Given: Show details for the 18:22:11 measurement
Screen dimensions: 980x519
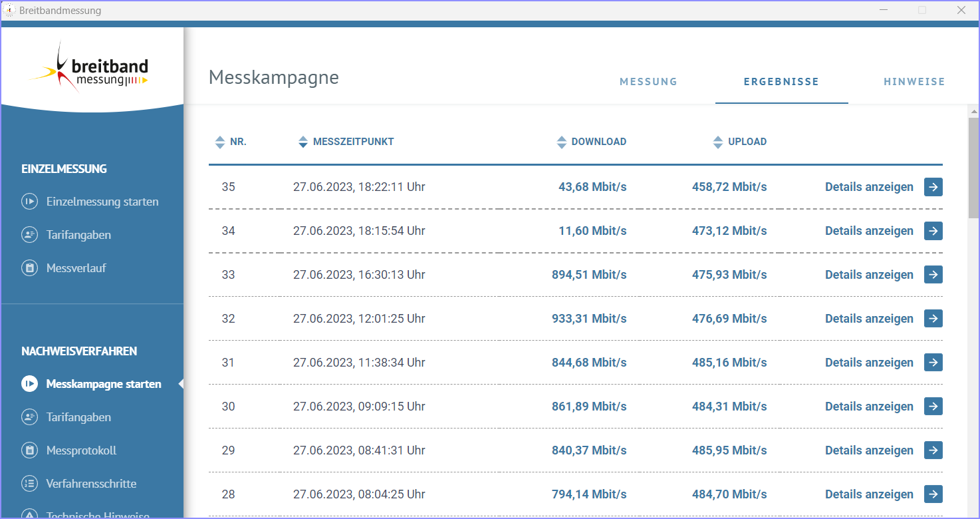Looking at the screenshot, I should click(869, 187).
